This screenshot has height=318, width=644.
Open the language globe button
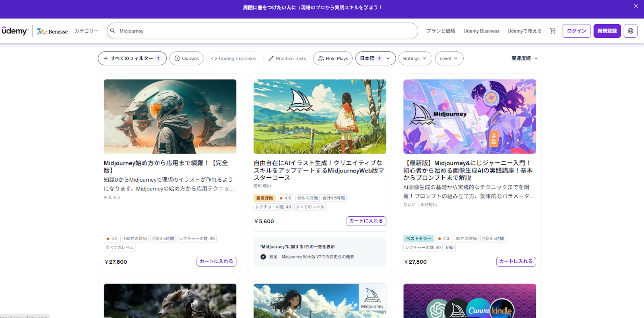(x=631, y=31)
